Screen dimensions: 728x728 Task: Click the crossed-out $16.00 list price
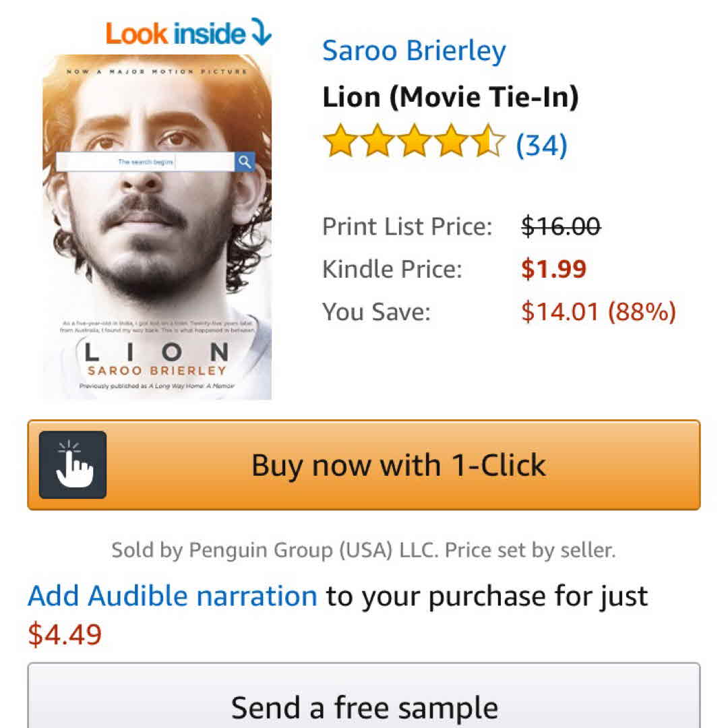pos(561,226)
